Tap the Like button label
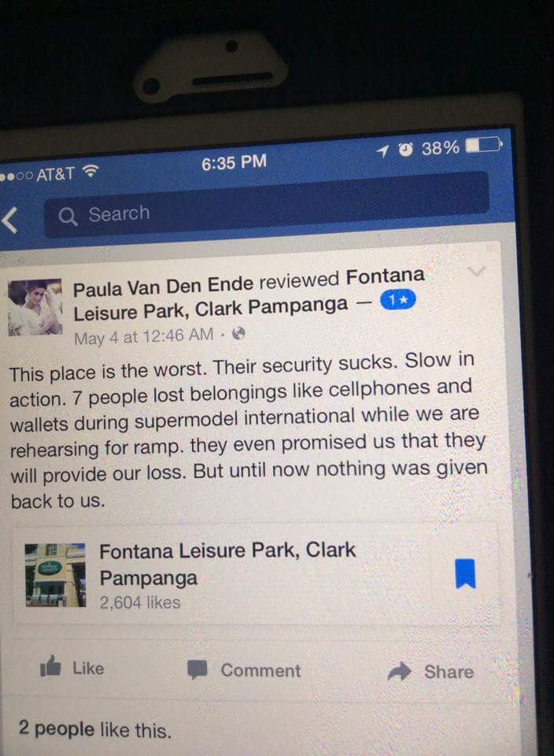Image resolution: width=554 pixels, height=756 pixels. pos(88,669)
